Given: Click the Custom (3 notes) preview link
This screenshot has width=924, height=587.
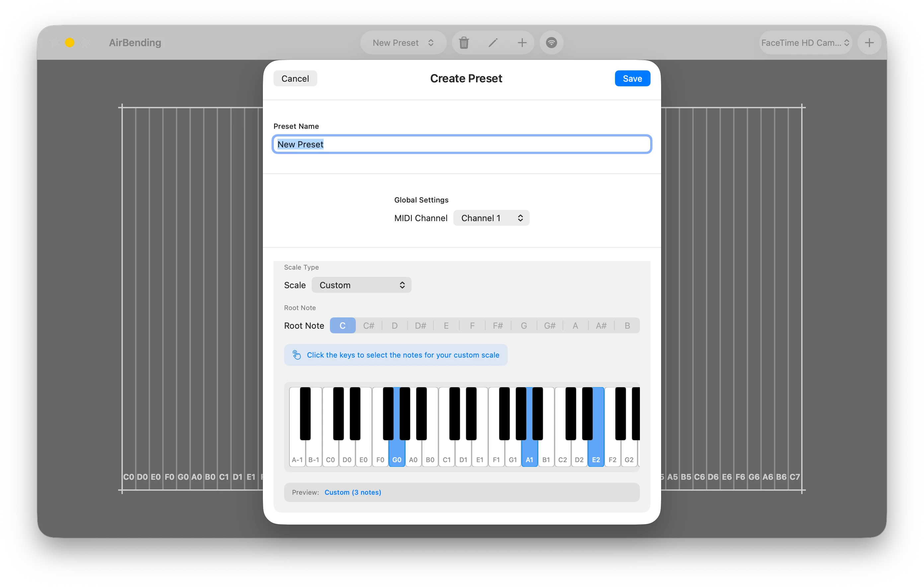Looking at the screenshot, I should point(352,492).
